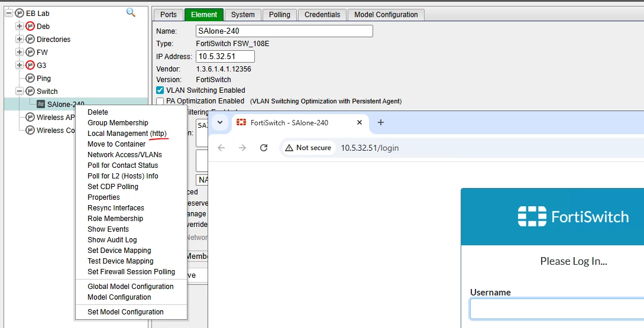Click the Username input on login page
The width and height of the screenshot is (644, 328).
557,309
